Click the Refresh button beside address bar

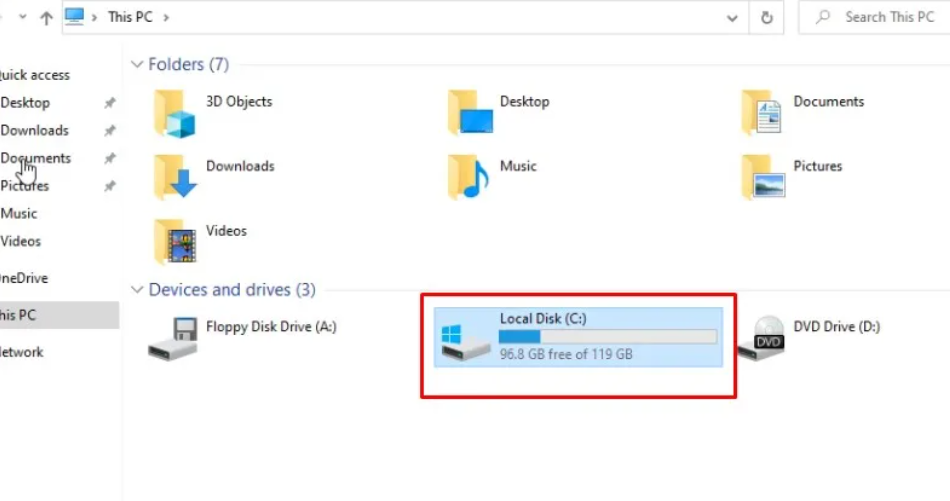(x=767, y=17)
